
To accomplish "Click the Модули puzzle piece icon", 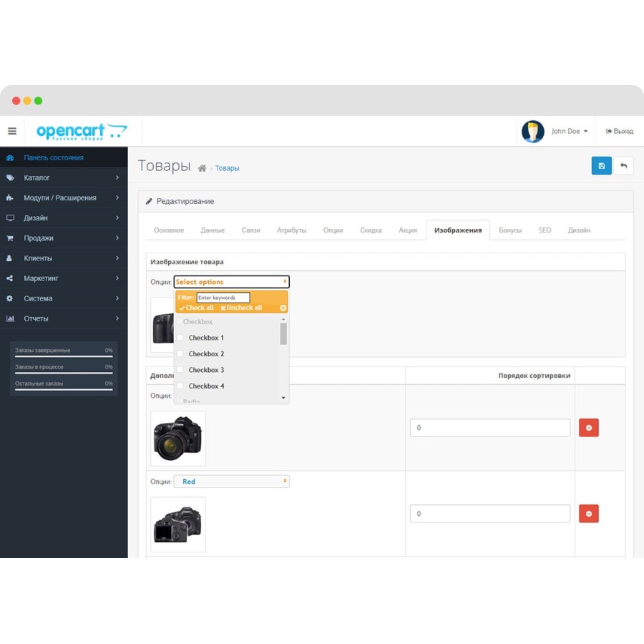I will coord(10,198).
